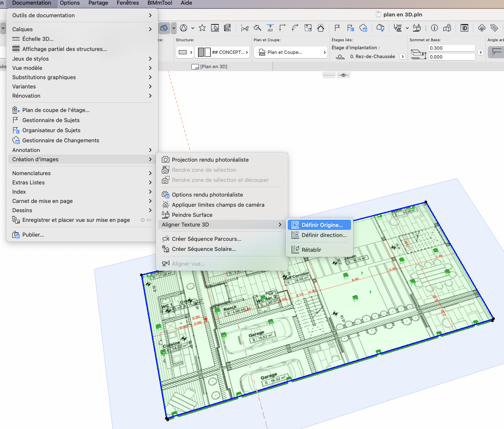Screen dimensions: 504x429
Task: Click the curved fillet toolbar icon
Action: (x=295, y=28)
